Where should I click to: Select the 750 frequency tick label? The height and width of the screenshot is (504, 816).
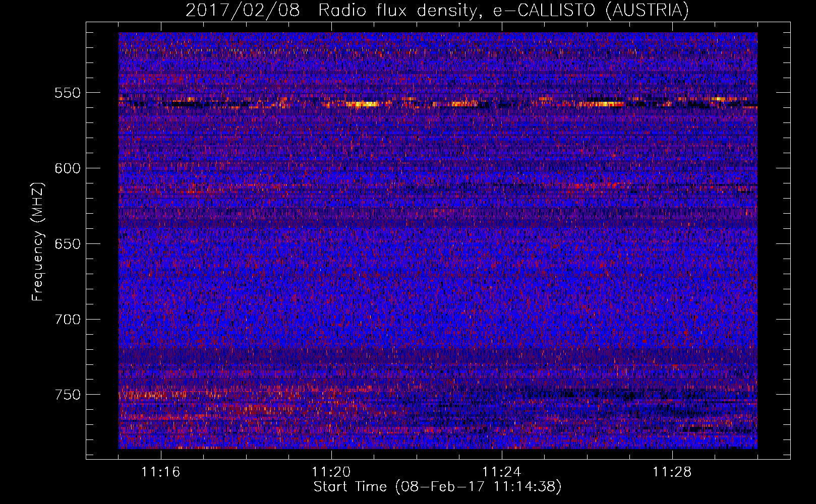coord(68,395)
